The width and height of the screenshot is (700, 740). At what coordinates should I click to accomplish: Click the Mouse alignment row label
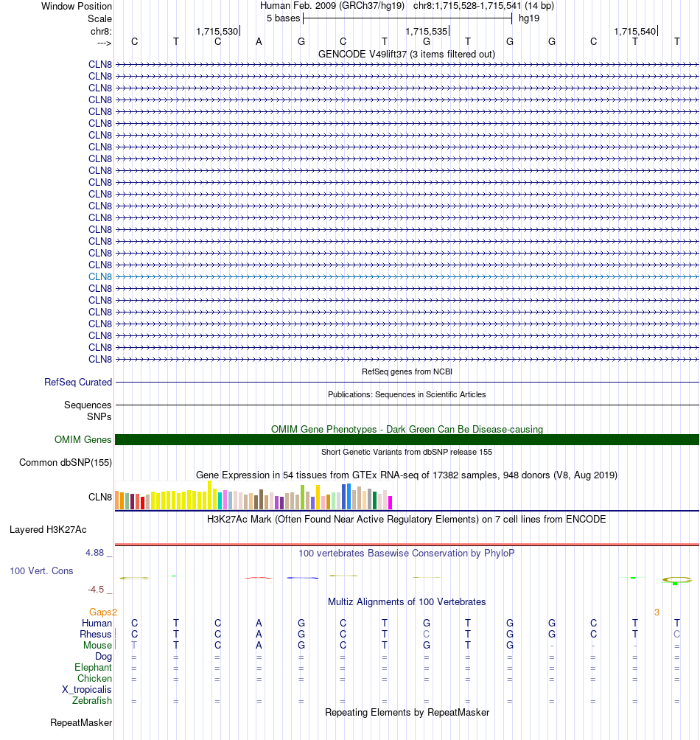pos(98,645)
